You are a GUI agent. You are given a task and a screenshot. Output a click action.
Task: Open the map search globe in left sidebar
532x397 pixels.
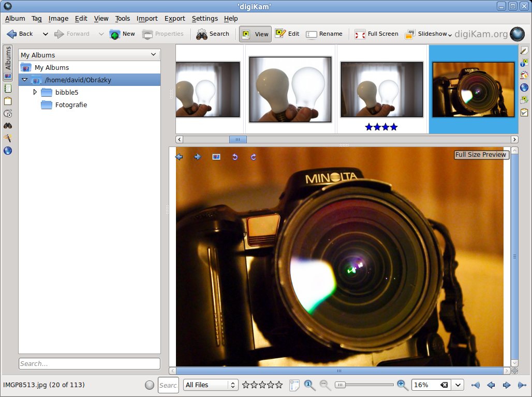tap(8, 151)
